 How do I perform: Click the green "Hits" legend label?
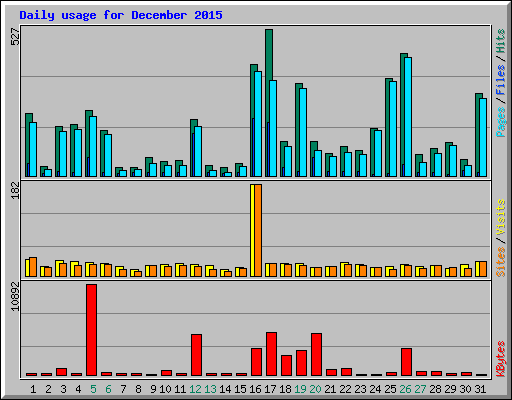pos(500,41)
